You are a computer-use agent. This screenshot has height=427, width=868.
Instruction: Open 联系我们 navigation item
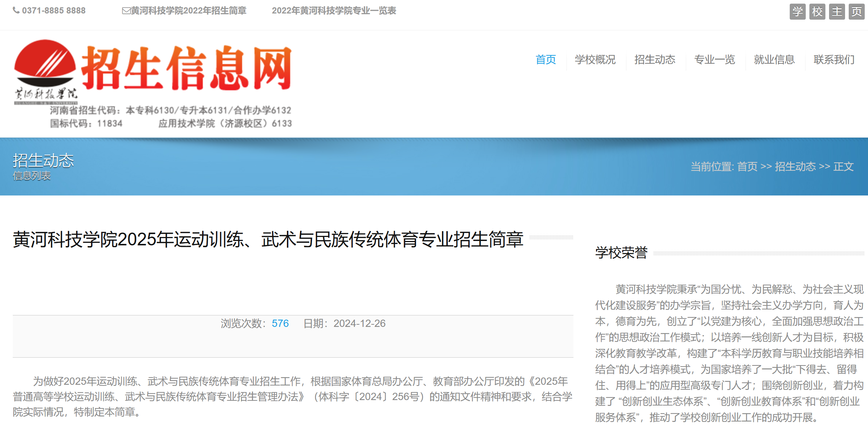(834, 59)
